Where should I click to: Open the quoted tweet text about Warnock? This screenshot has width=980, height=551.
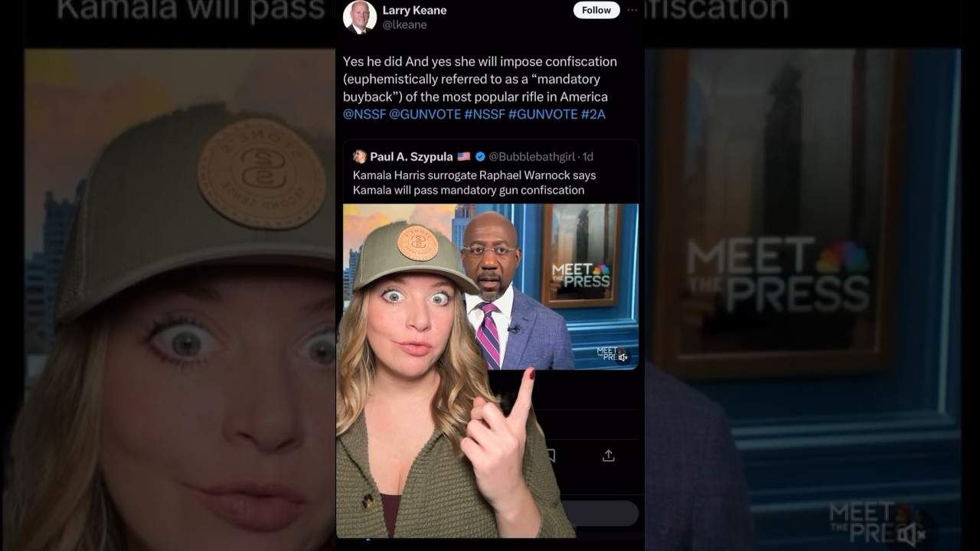click(x=474, y=182)
